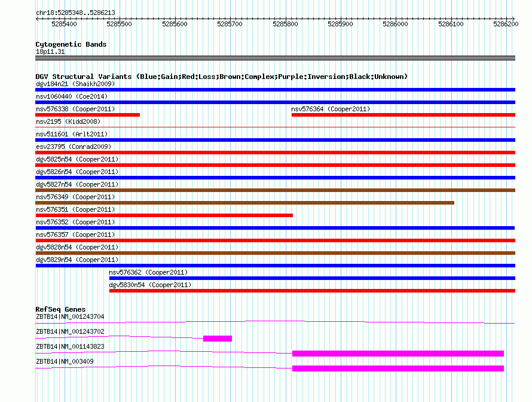Screen dimensions: 532x402
Task: Click the nsv576364 (Cooper2011) label
Action: point(331,109)
